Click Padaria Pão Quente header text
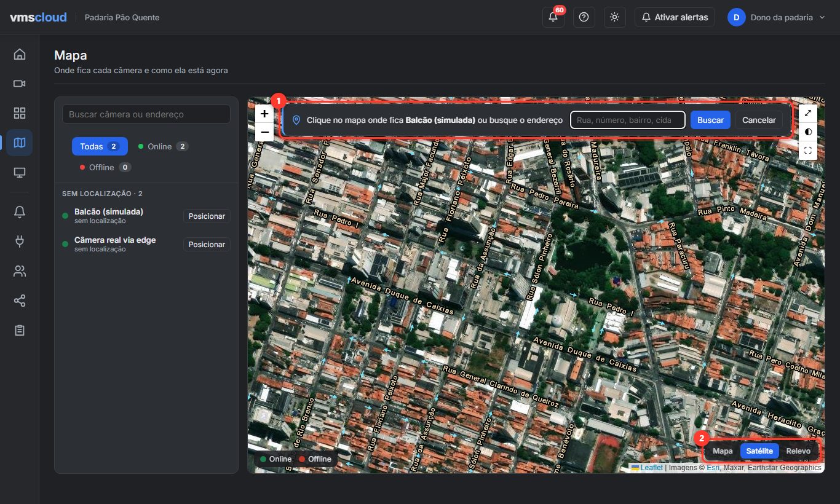This screenshot has width=840, height=504. (x=122, y=17)
